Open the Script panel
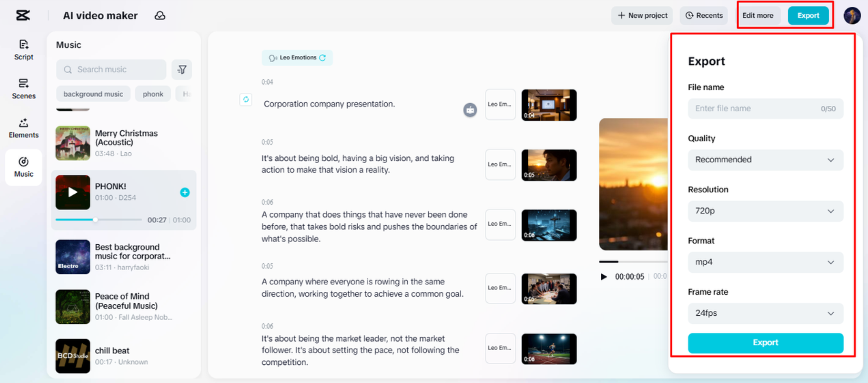Image resolution: width=868 pixels, height=383 pixels. (23, 51)
